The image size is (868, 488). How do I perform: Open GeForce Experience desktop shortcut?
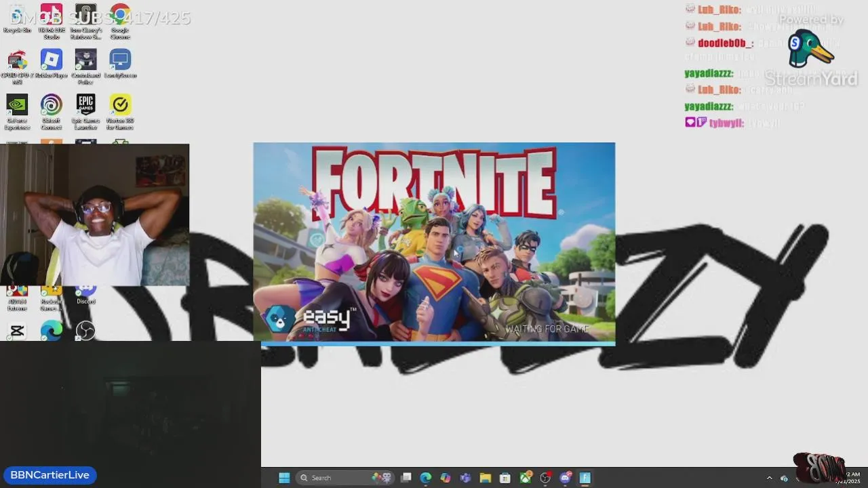[17, 112]
